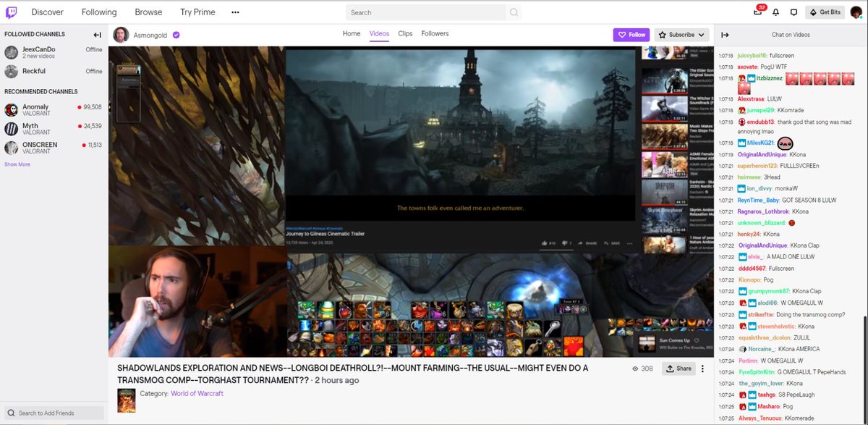Click search icon in Add Friends box
This screenshot has width=868, height=425.
coord(12,413)
